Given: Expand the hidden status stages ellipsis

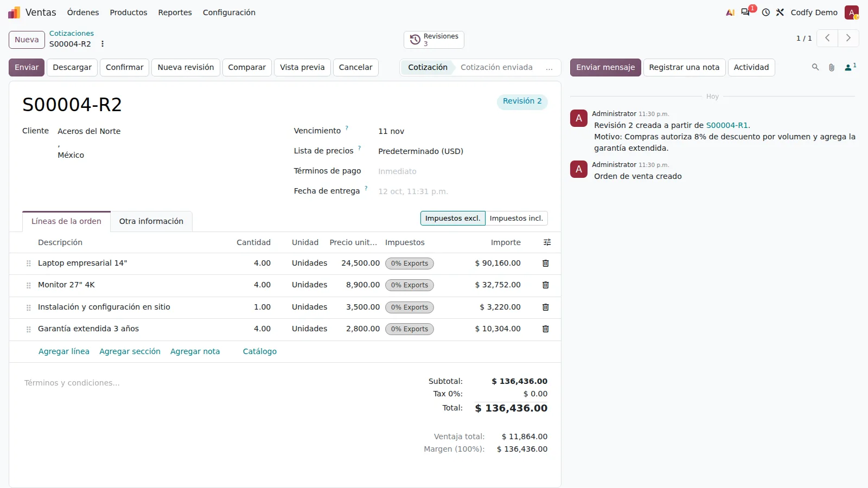Looking at the screenshot, I should [x=549, y=68].
